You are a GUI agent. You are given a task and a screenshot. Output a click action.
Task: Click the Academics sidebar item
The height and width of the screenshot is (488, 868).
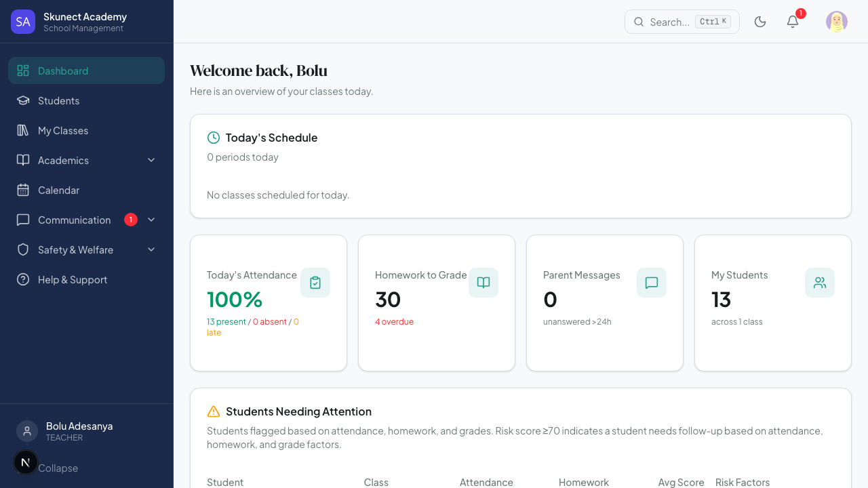[x=86, y=160]
